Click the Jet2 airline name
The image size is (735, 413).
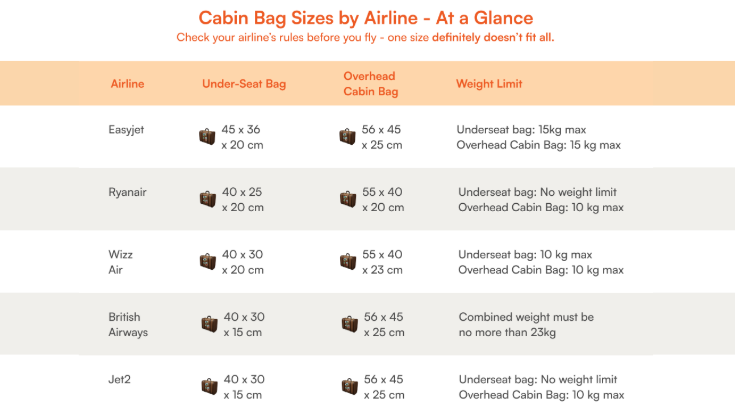tap(121, 380)
